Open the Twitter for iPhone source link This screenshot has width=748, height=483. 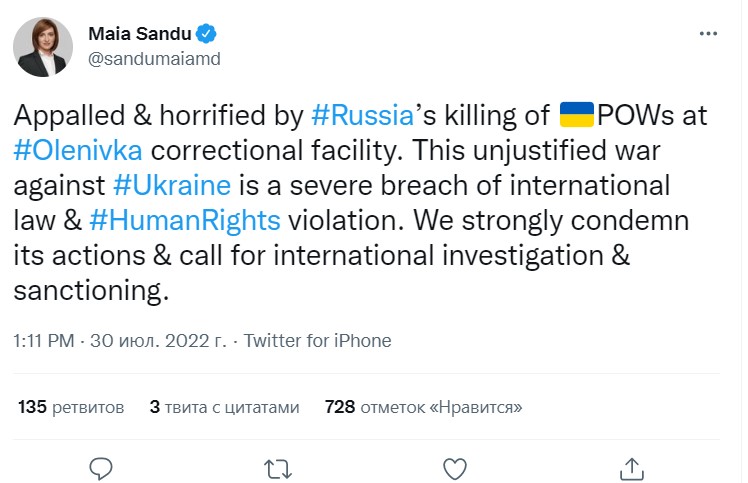coord(317,341)
